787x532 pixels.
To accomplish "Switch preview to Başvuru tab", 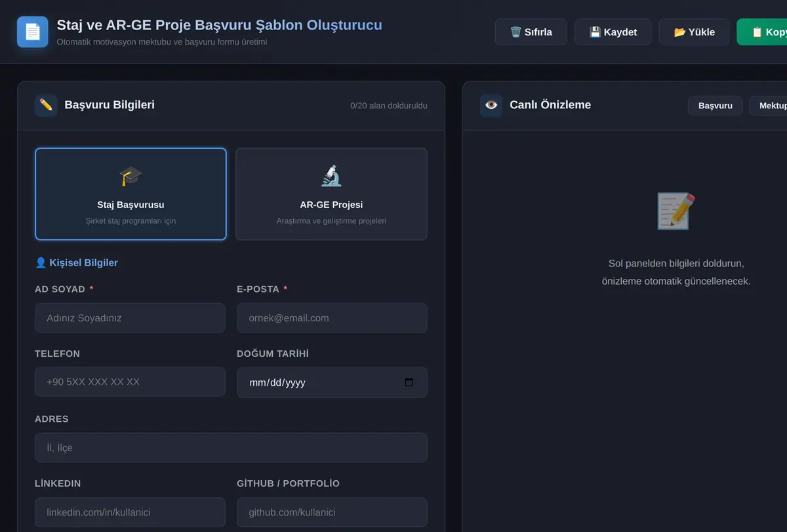I will pyautogui.click(x=715, y=106).
